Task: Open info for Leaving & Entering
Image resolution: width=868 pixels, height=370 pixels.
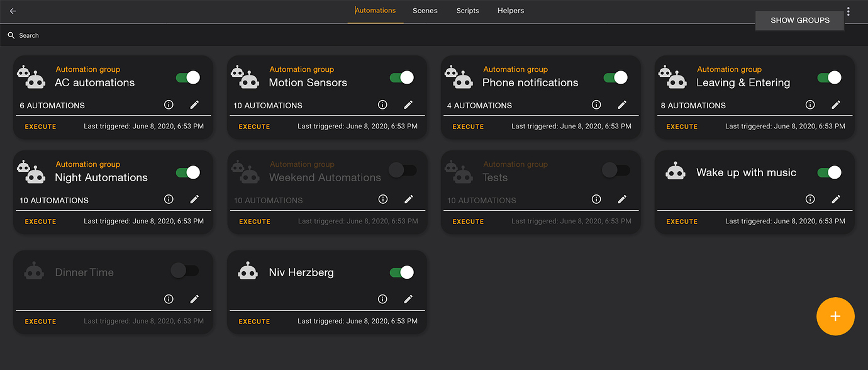Action: [810, 105]
